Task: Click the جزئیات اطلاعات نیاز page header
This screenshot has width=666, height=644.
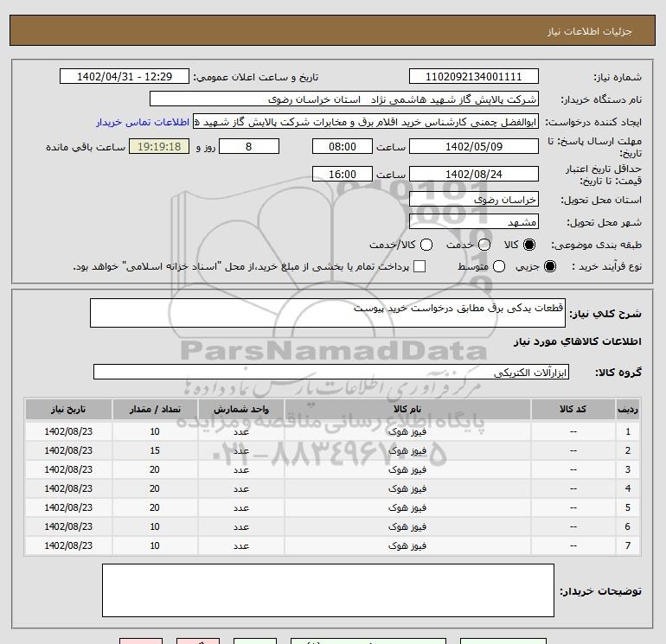Action: click(x=590, y=31)
